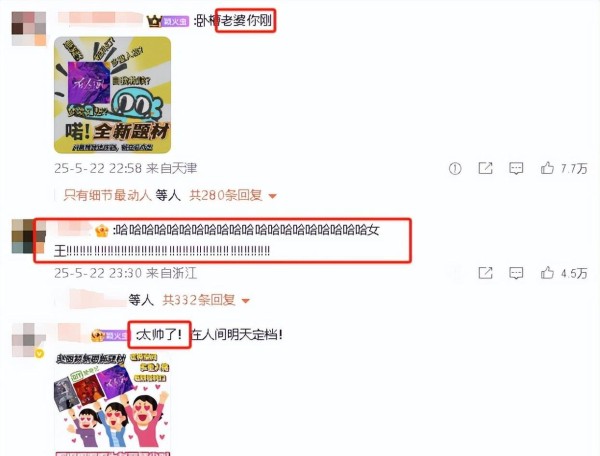Click the dropdown arrow after 共332条回复
Image resolution: width=600 pixels, height=456 pixels.
[x=246, y=301]
